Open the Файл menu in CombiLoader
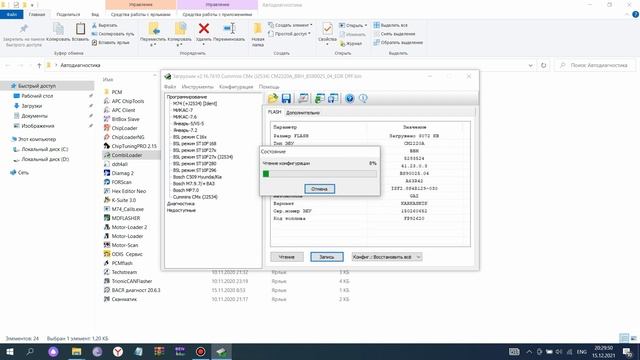This screenshot has width=640, height=360. coord(170,87)
